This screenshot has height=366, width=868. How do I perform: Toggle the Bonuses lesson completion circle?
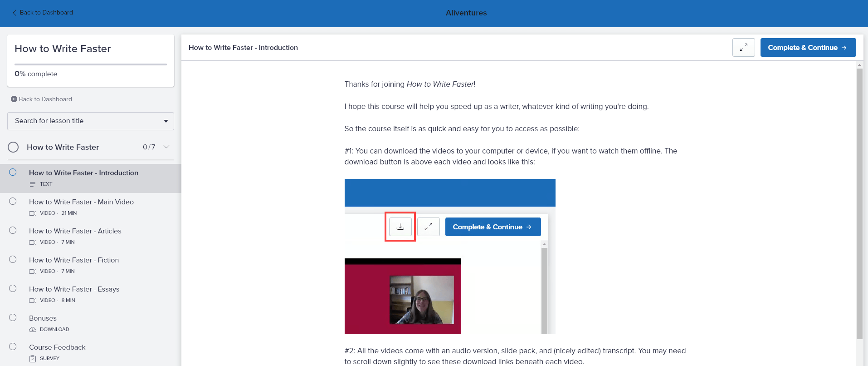pos(13,317)
